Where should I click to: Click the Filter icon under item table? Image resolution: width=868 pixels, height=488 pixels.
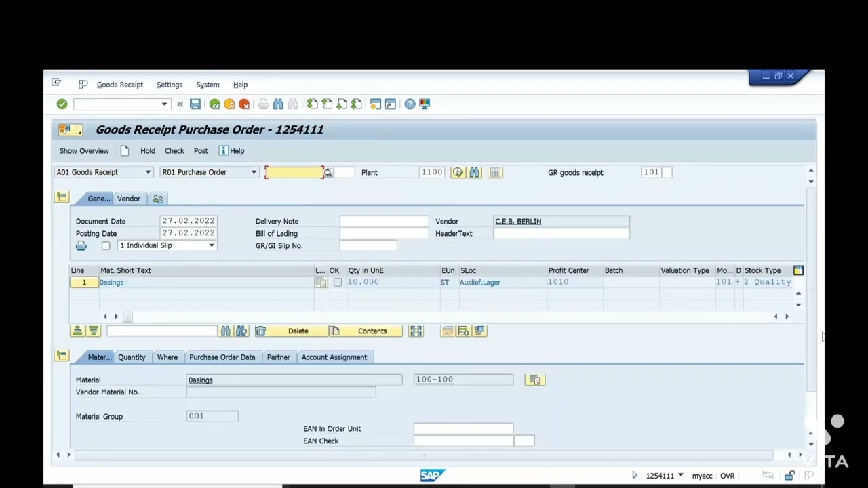point(94,331)
